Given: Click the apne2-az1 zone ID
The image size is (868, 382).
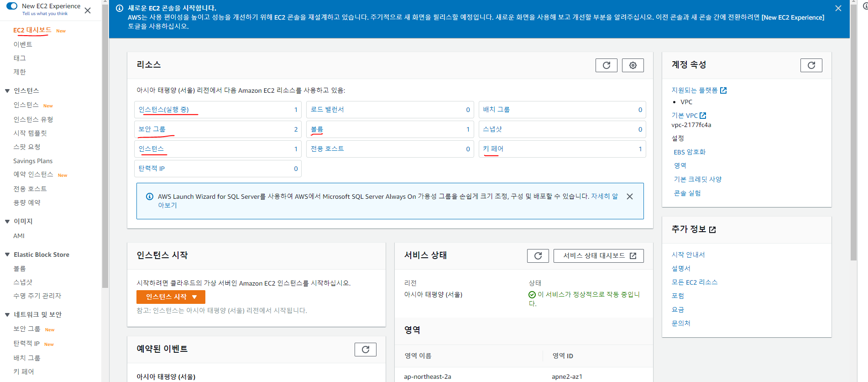Looking at the screenshot, I should click(x=567, y=377).
